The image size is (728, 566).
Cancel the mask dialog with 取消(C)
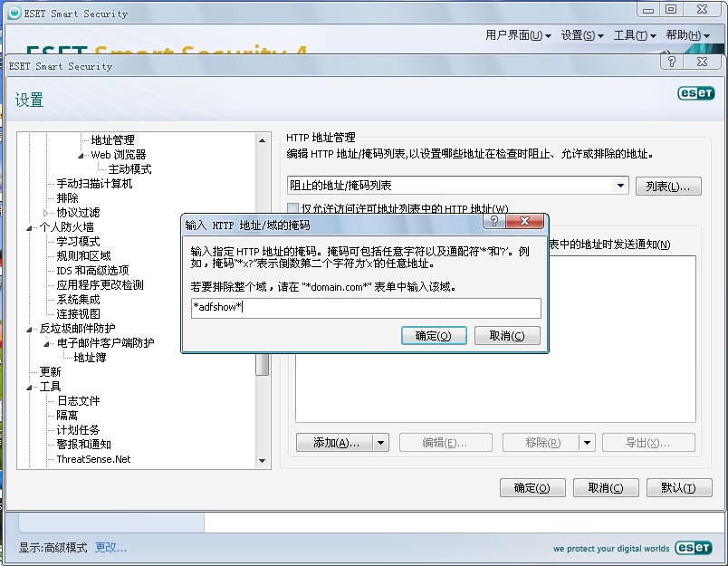507,336
